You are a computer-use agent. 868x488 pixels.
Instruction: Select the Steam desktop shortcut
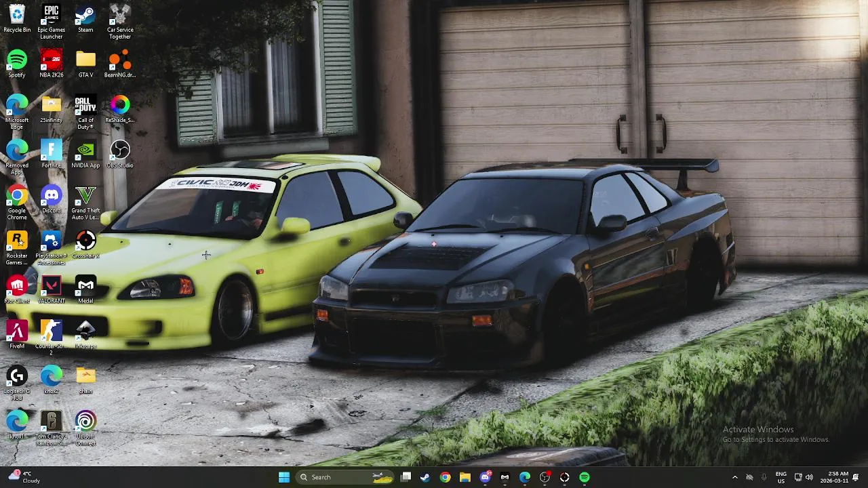[x=85, y=19]
